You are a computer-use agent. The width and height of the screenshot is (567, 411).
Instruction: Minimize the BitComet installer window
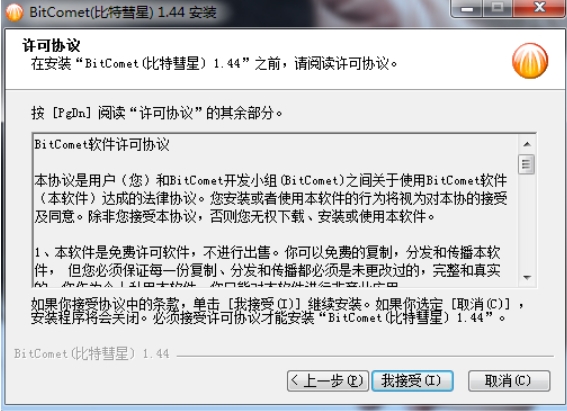pyautogui.click(x=467, y=8)
